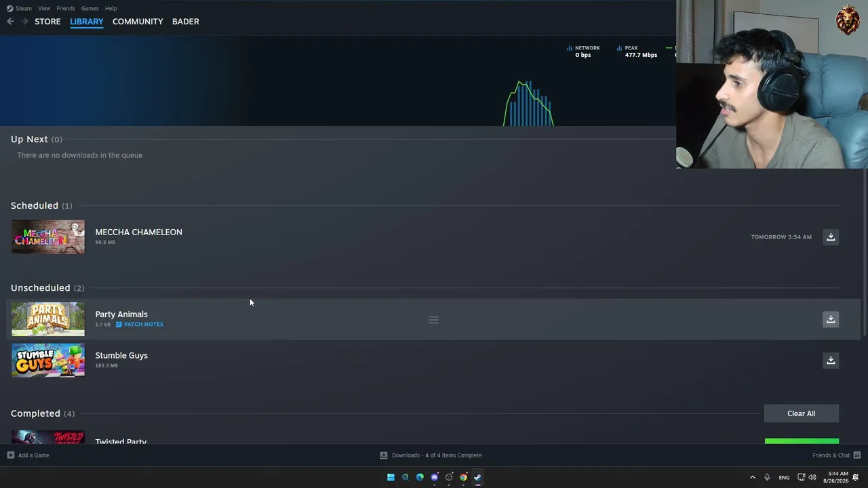
Task: Click the Completed section heading
Action: tap(43, 413)
